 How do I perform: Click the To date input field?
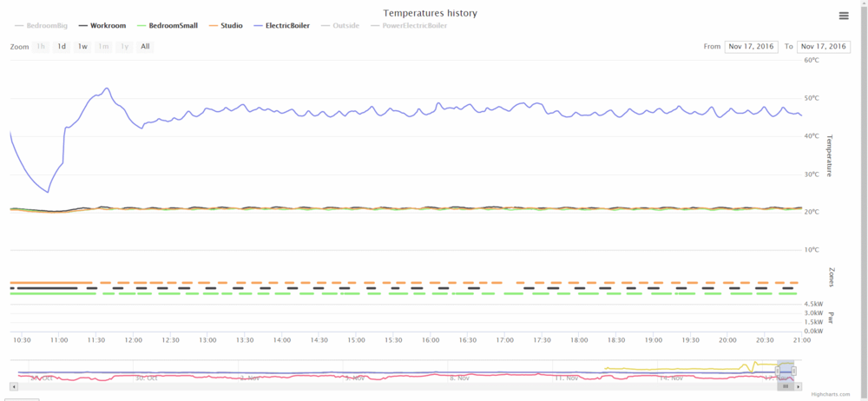(823, 46)
